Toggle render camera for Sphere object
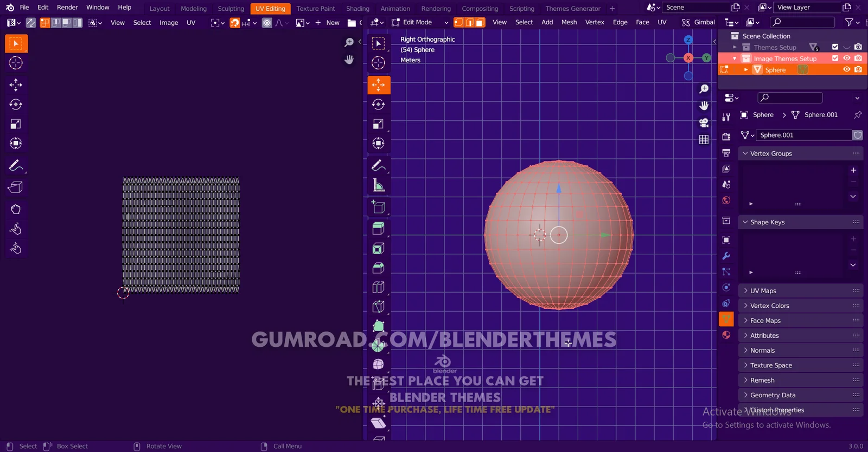This screenshot has height=452, width=868. coord(858,69)
